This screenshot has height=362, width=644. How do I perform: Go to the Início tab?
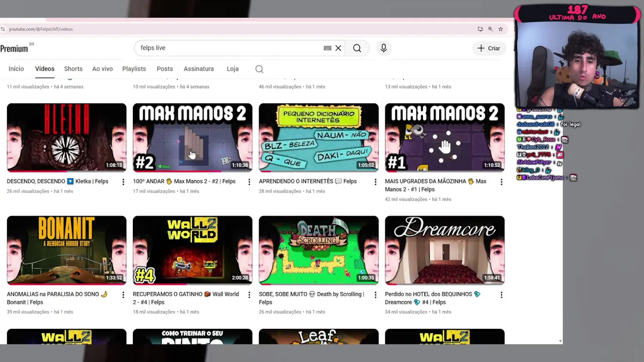click(16, 69)
